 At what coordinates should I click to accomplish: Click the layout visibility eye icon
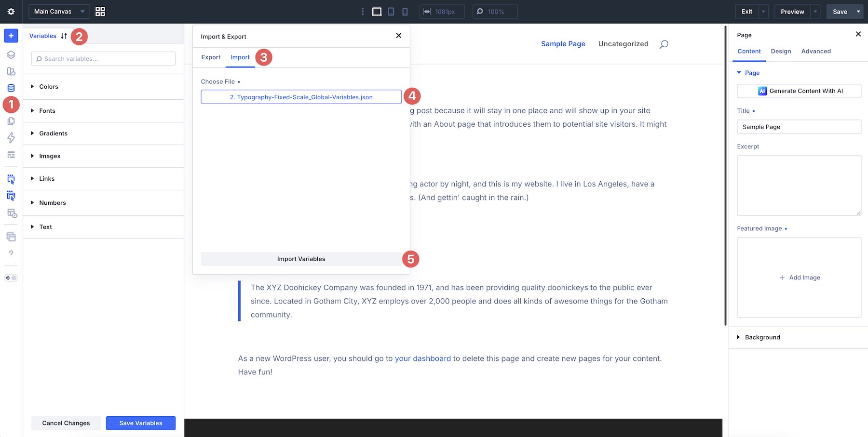(12, 213)
